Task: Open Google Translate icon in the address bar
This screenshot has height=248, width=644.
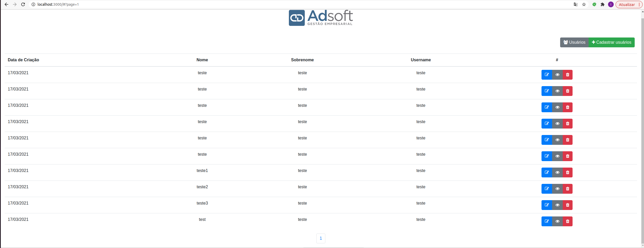Action: coord(575,4)
